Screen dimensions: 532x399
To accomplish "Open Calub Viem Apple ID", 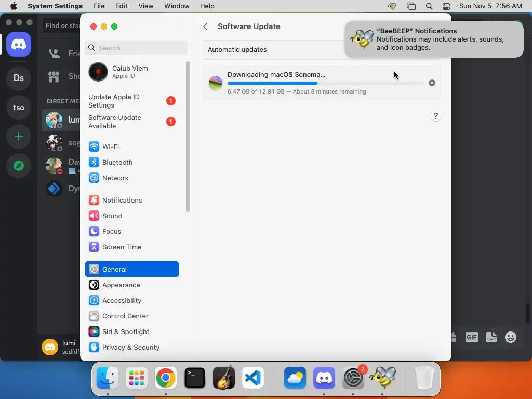I will (131, 72).
